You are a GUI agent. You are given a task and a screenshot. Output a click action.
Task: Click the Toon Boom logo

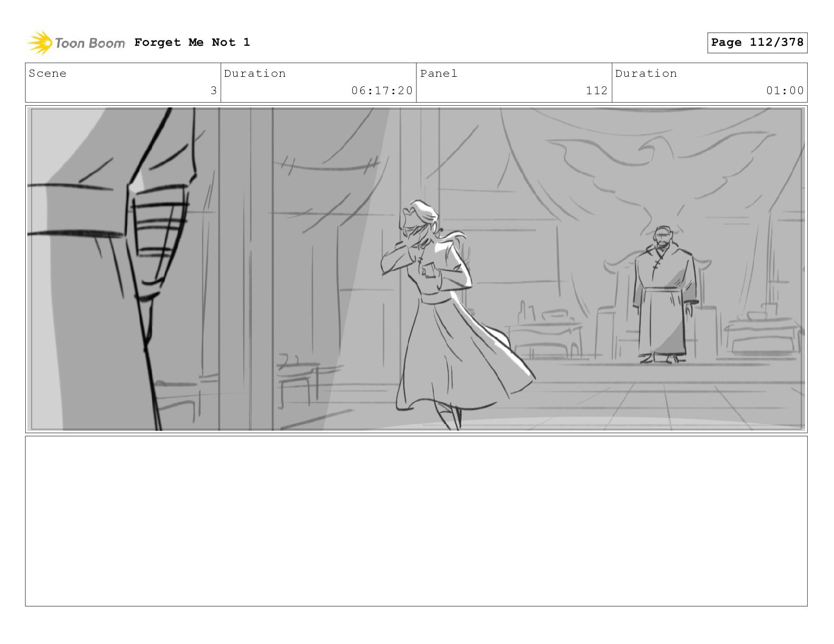point(76,43)
